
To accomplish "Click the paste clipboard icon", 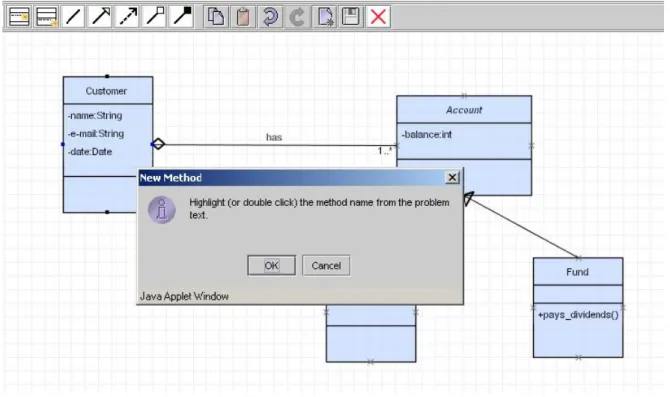I will [243, 17].
